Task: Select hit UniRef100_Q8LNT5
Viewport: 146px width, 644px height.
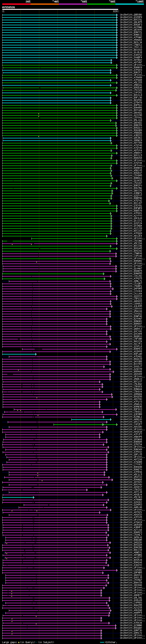Action: 131,22
